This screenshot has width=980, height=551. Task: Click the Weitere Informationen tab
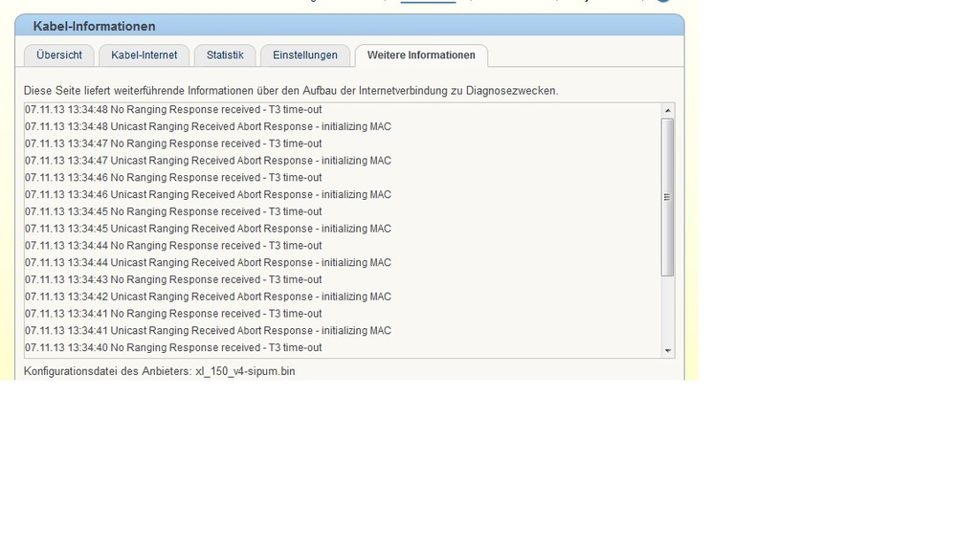click(x=421, y=55)
